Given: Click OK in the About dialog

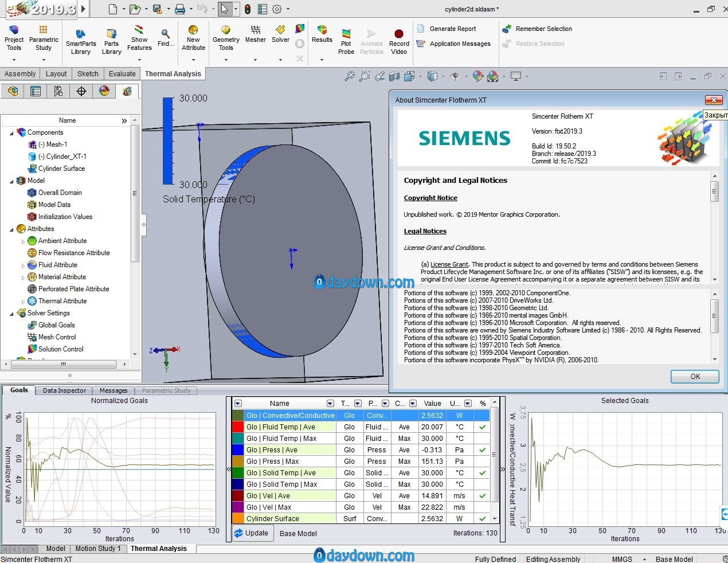Looking at the screenshot, I should (x=695, y=377).
